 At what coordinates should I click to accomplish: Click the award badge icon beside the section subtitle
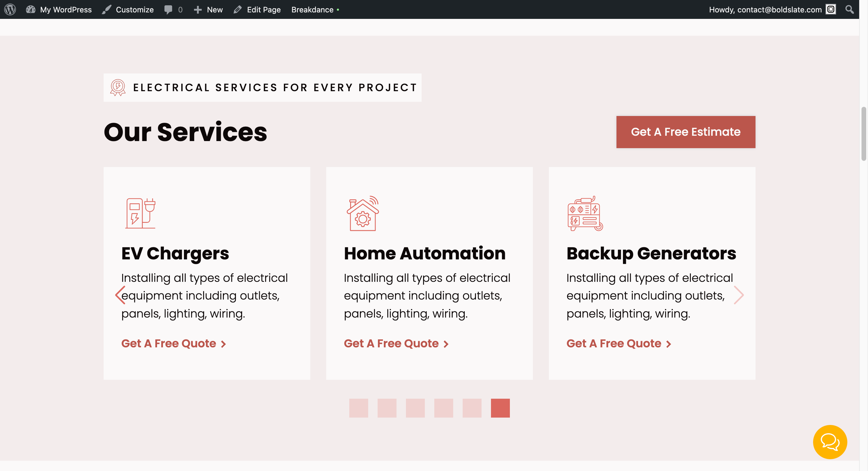point(118,88)
